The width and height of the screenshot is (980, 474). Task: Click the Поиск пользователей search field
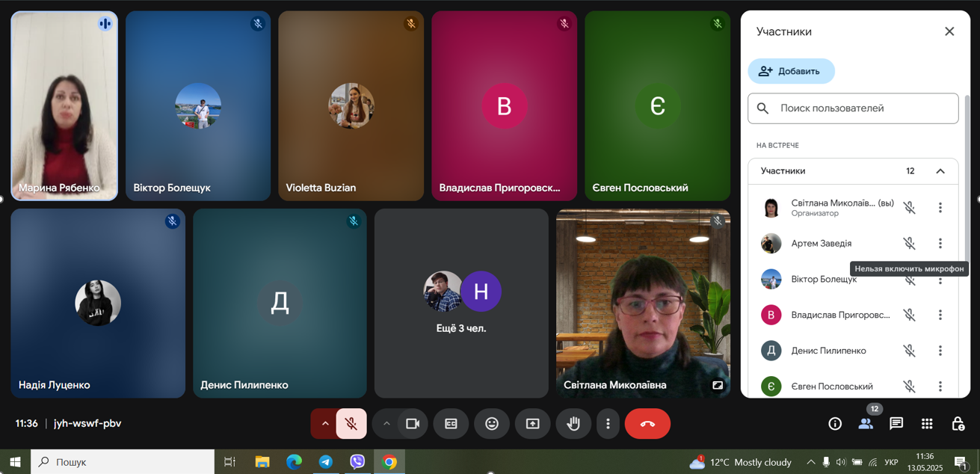click(853, 108)
